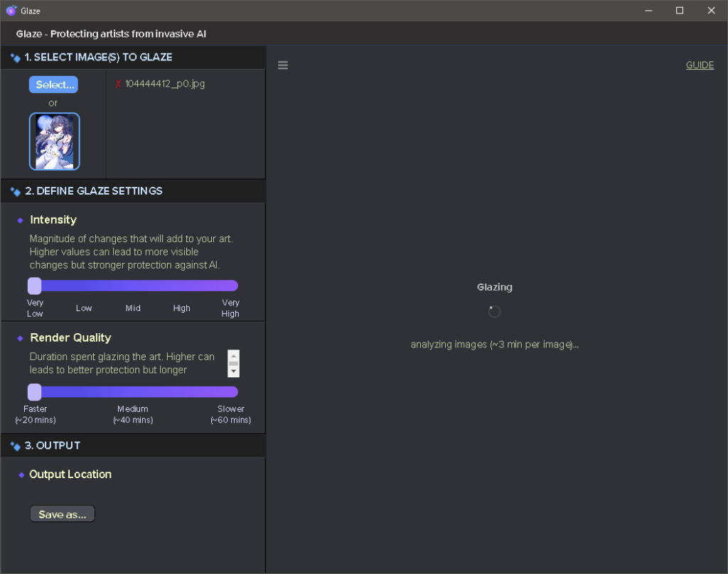Viewport: 728px width, 574px height.
Task: Click the Select... button
Action: click(x=53, y=85)
